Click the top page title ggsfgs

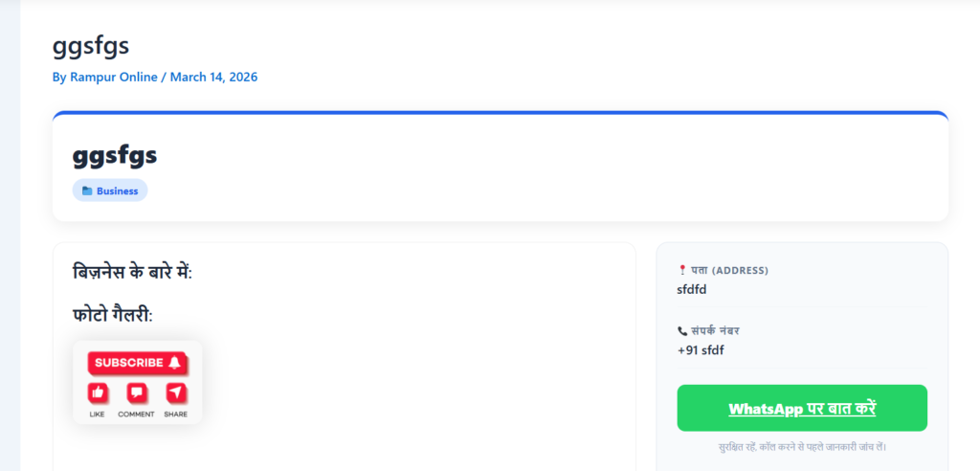91,45
